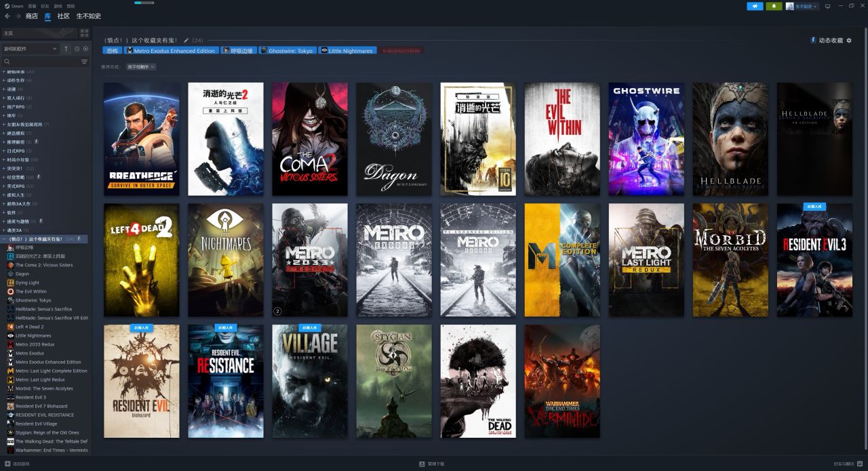Click the announcements megaphone icon
Screen dimensions: 868x471
(x=755, y=6)
